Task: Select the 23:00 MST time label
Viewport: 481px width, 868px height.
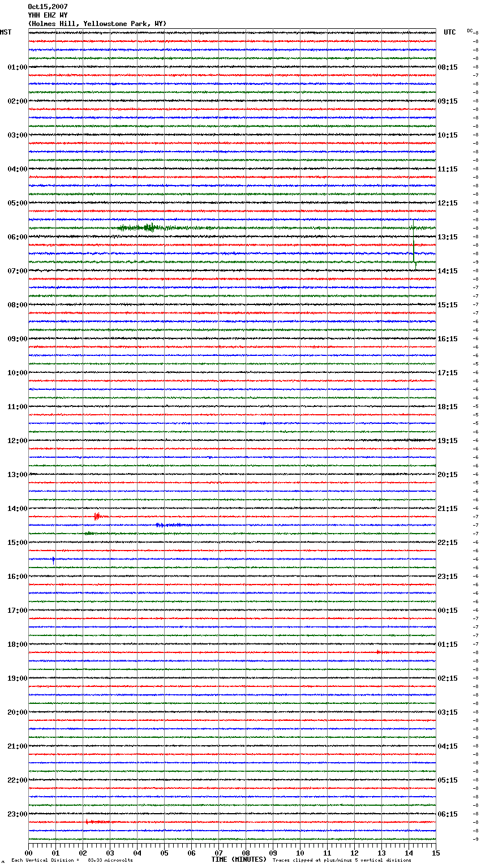Action: pyautogui.click(x=18, y=814)
